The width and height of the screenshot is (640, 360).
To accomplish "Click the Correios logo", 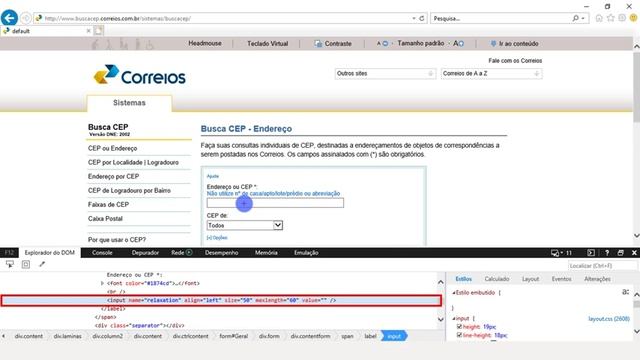I will tap(140, 75).
